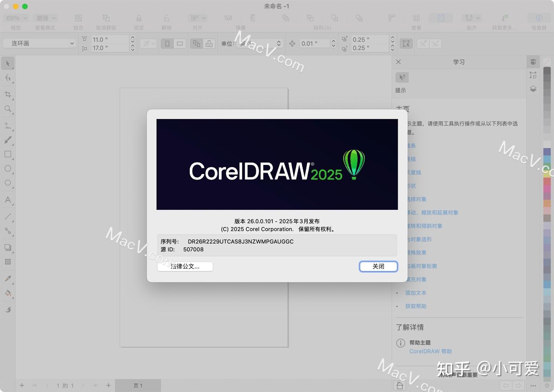
Task: Open the 连环画 page preset dropdown
Action: (x=72, y=43)
